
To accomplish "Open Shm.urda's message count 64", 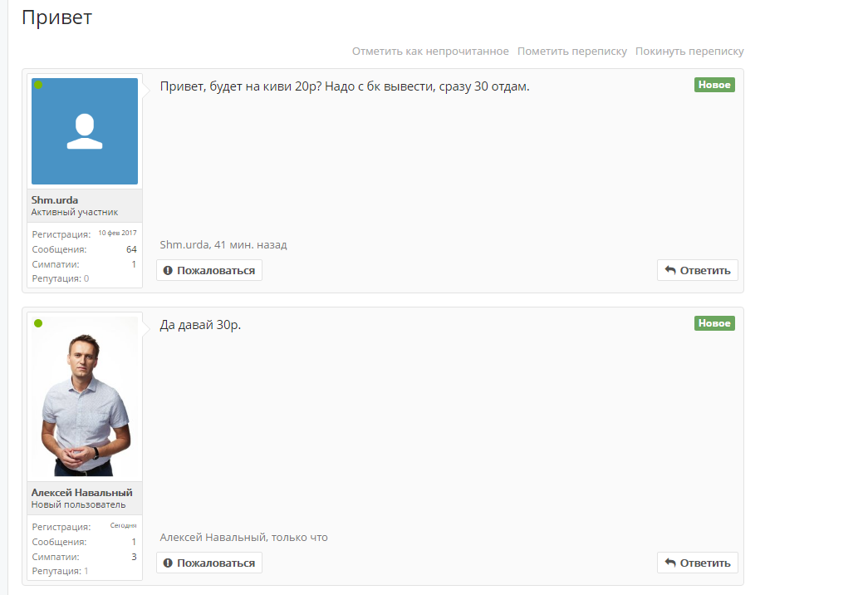I will [131, 249].
